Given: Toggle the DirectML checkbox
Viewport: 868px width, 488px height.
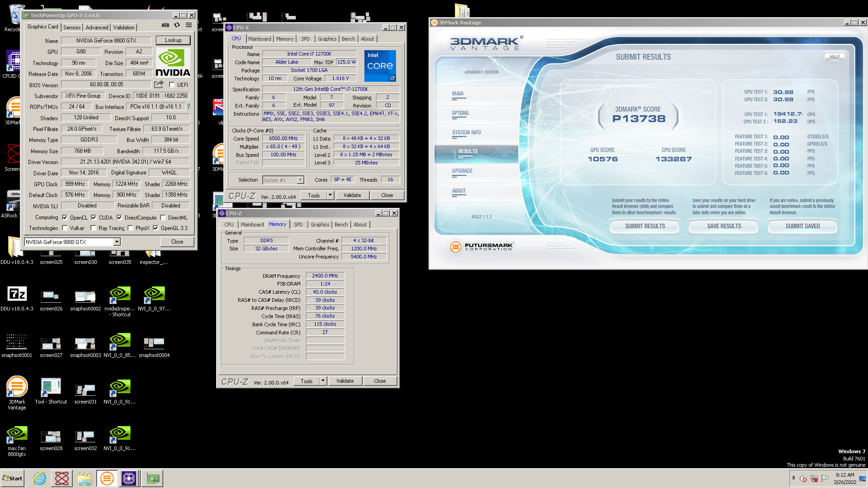Looking at the screenshot, I should tap(163, 217).
